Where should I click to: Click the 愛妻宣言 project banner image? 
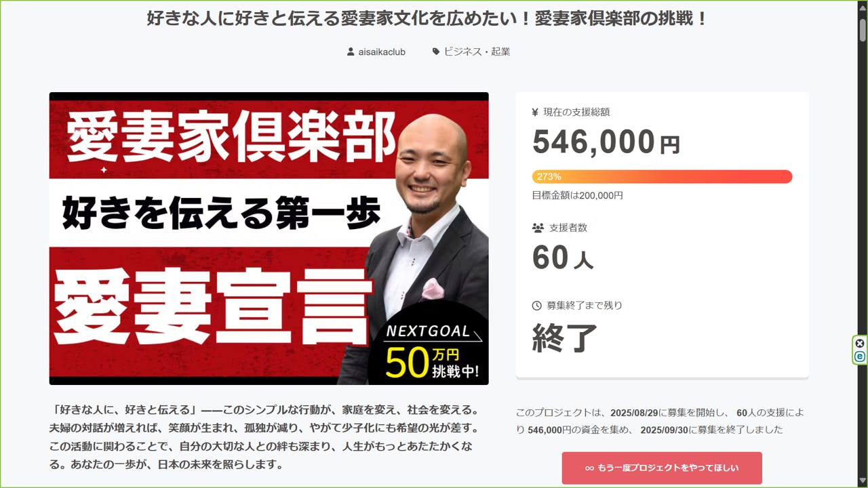click(269, 239)
